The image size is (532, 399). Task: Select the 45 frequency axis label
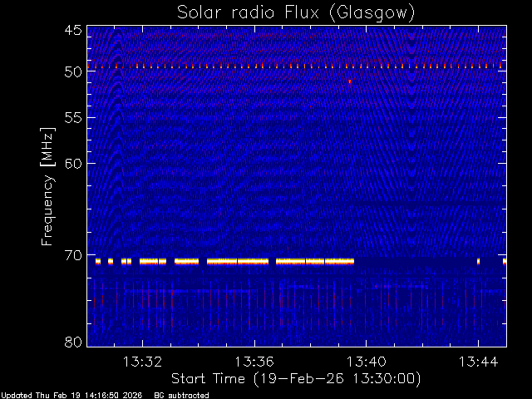pyautogui.click(x=73, y=30)
